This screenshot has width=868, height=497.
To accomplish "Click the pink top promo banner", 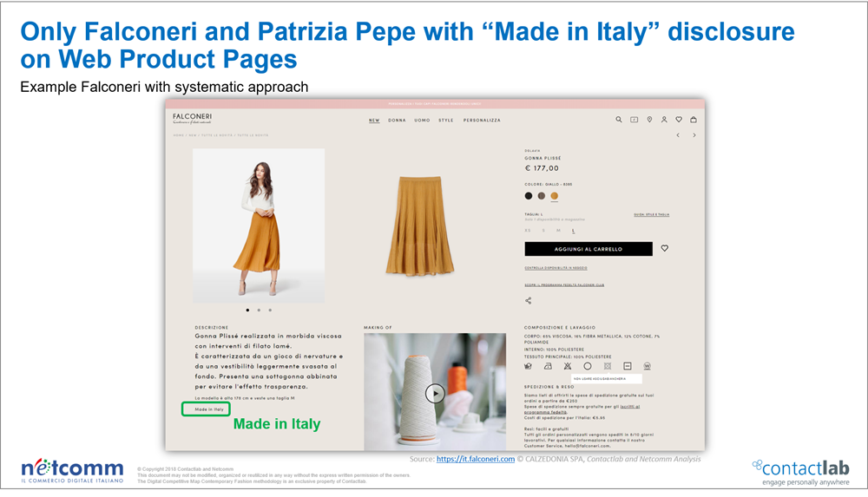I will click(435, 103).
